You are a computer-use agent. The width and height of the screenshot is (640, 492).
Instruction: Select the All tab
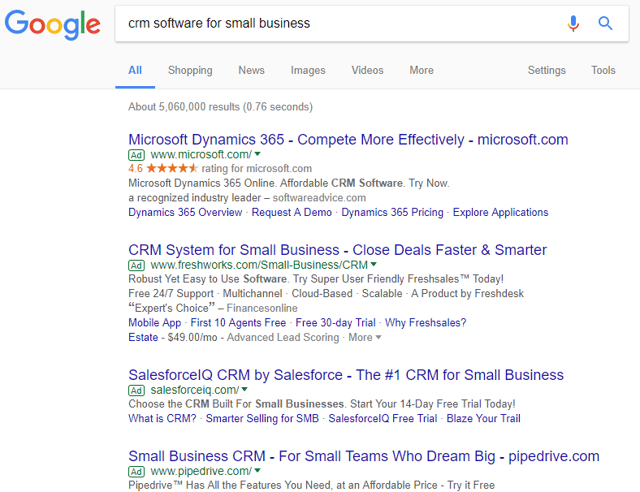tap(135, 70)
